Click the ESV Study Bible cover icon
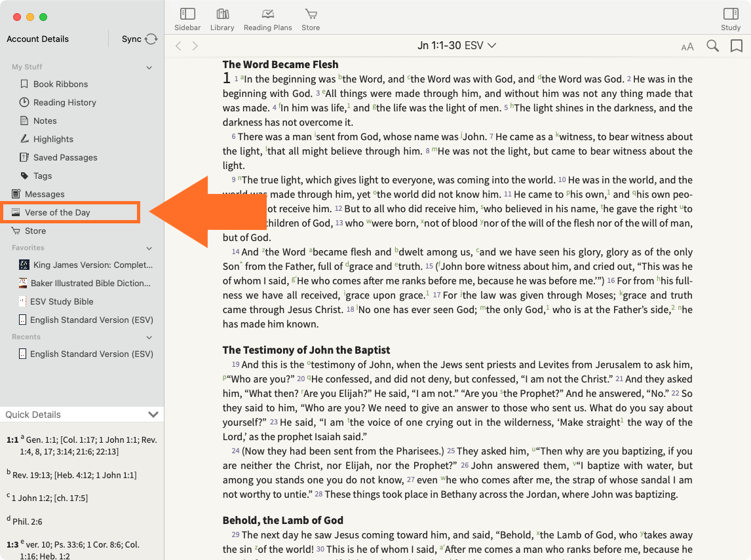This screenshot has width=751, height=560. pos(22,301)
